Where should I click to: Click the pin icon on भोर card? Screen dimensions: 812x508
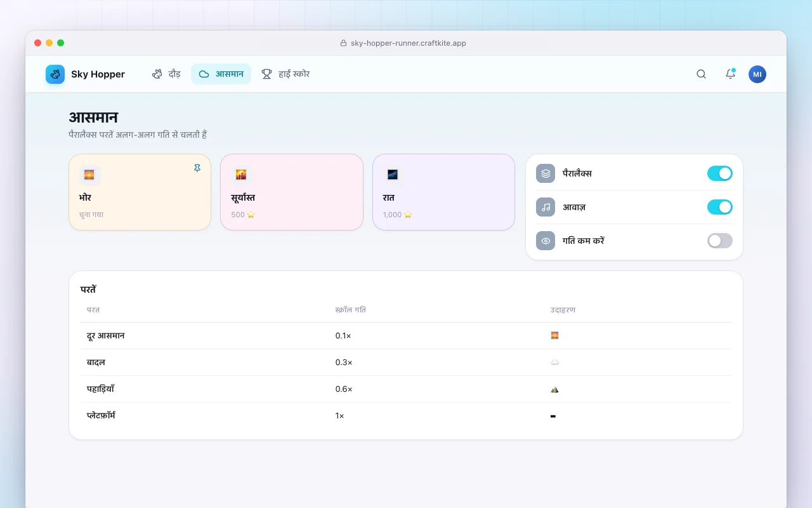click(197, 168)
